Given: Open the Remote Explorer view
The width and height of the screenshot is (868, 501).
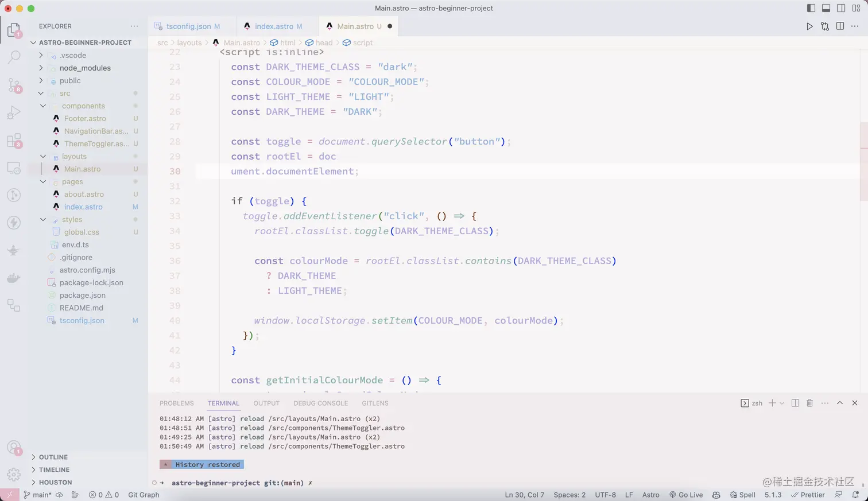Looking at the screenshot, I should [14, 168].
